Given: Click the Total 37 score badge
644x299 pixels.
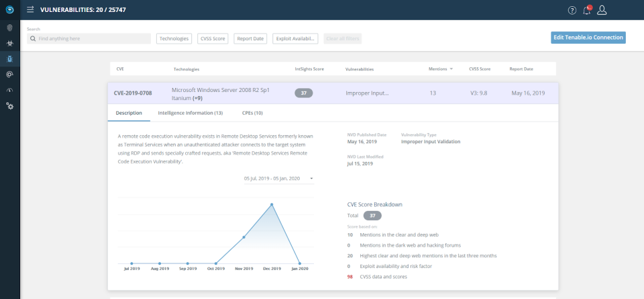Looking at the screenshot, I should coord(372,216).
